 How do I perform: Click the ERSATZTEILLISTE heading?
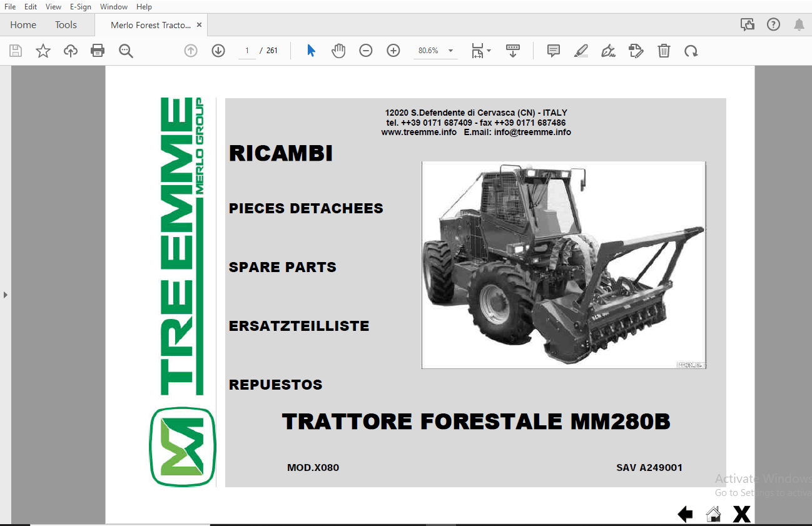tap(299, 326)
